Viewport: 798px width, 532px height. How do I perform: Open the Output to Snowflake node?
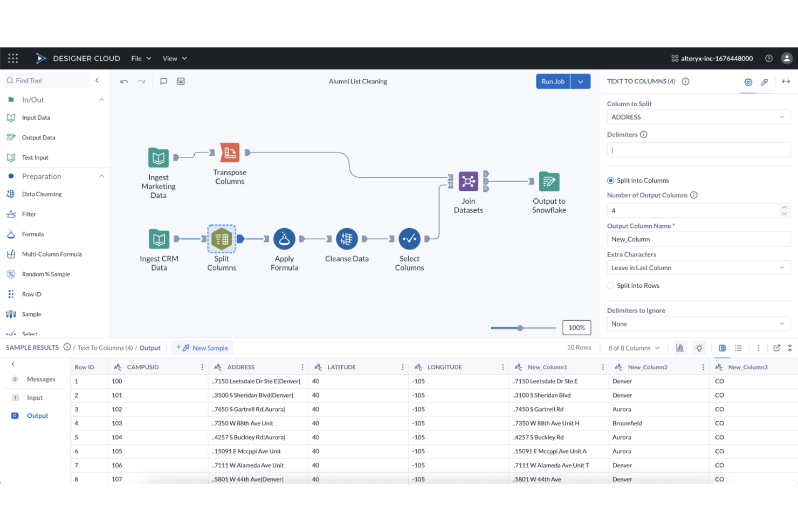click(x=549, y=182)
